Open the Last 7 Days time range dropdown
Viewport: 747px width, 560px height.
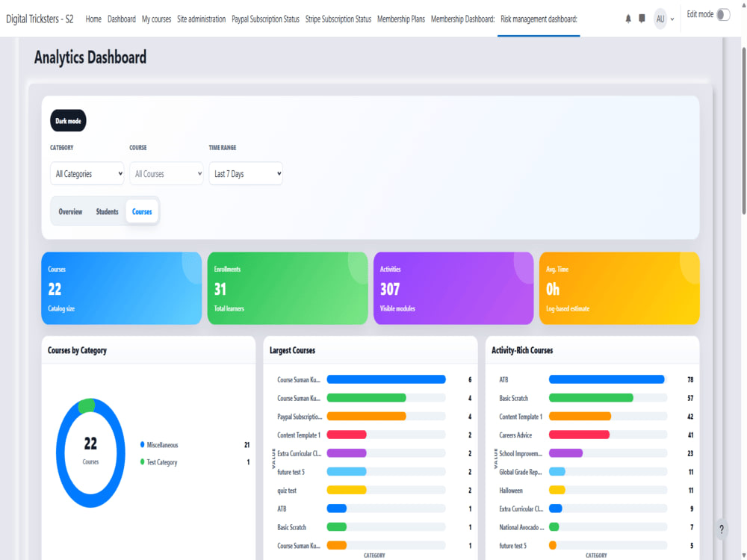point(246,174)
